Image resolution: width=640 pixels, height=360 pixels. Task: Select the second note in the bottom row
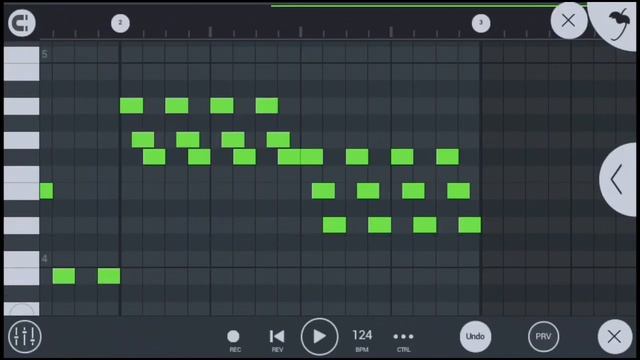tap(109, 276)
